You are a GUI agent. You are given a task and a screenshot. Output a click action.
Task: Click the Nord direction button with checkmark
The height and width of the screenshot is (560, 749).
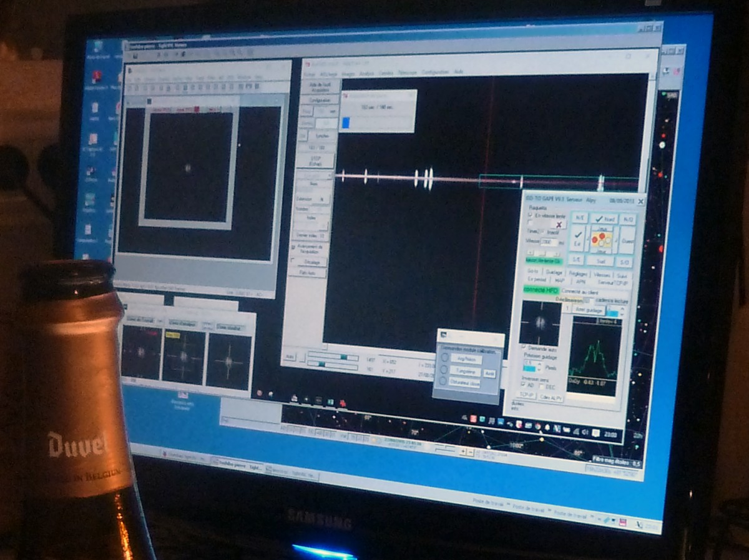[604, 219]
